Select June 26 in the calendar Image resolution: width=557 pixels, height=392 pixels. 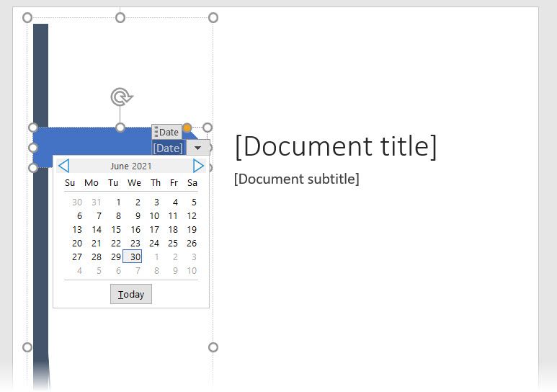point(192,244)
